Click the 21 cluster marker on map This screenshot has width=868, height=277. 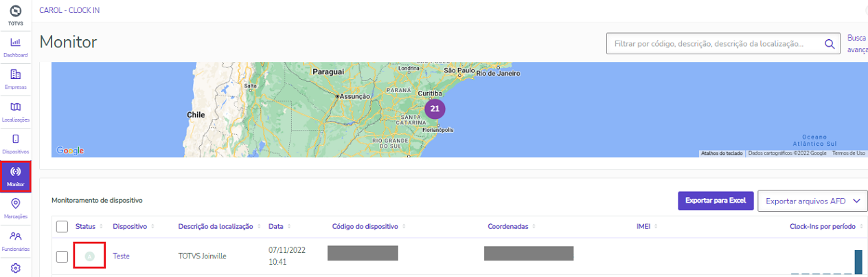434,109
